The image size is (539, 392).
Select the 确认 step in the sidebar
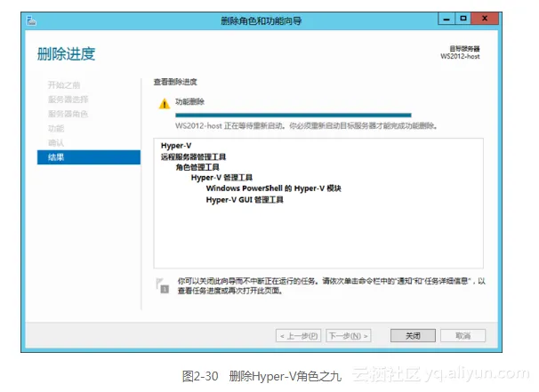point(56,143)
